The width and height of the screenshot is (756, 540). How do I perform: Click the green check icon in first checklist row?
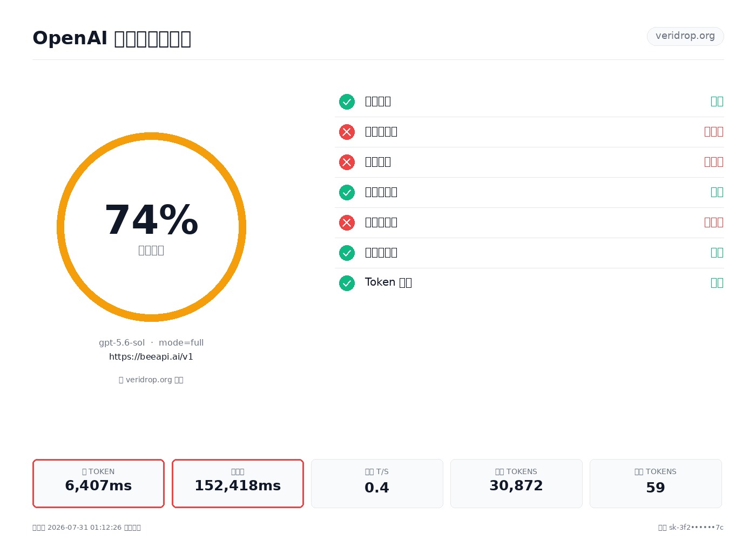click(x=347, y=102)
